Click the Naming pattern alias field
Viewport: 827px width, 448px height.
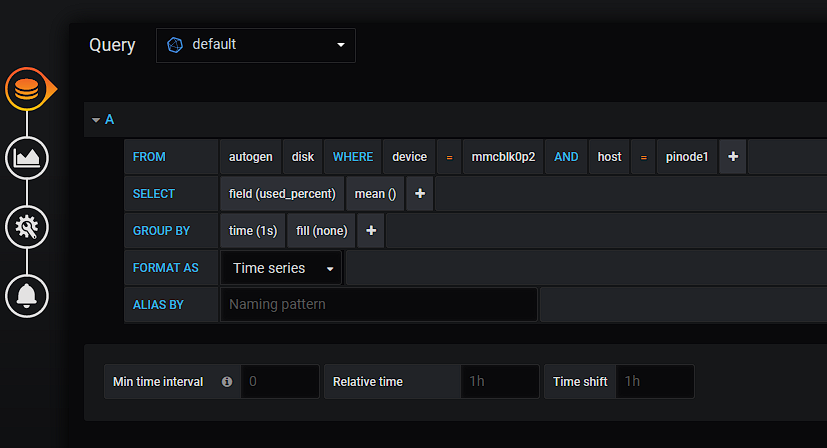pos(378,304)
